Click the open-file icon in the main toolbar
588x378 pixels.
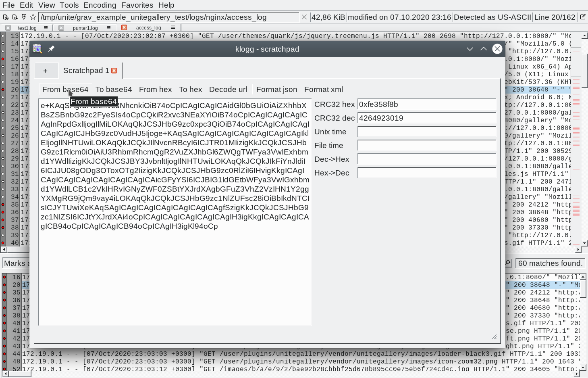6,17
